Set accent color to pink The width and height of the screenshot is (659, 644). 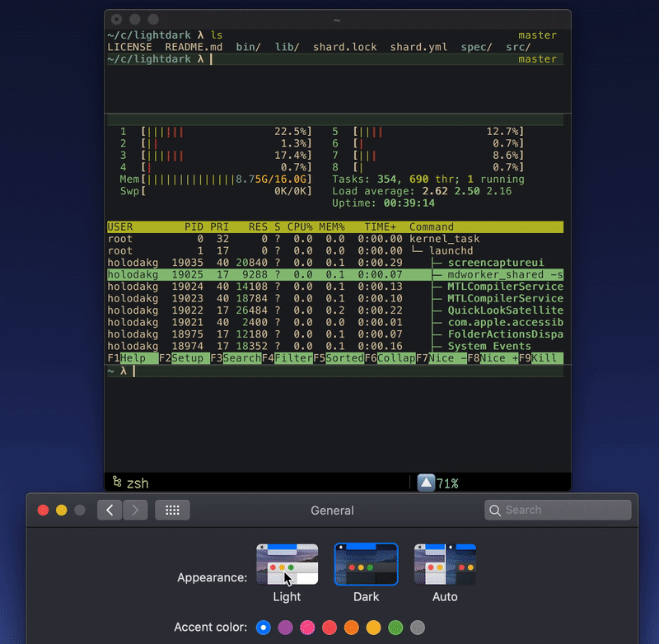pos(308,628)
